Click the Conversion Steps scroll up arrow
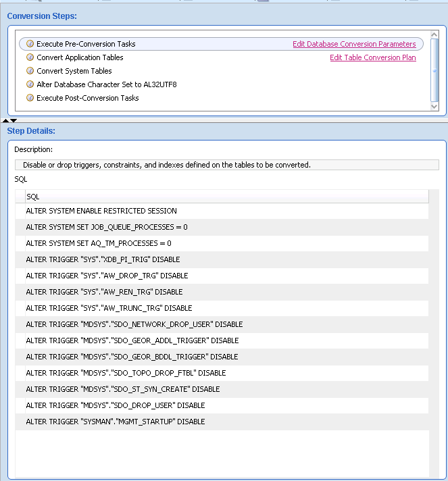 (434, 34)
